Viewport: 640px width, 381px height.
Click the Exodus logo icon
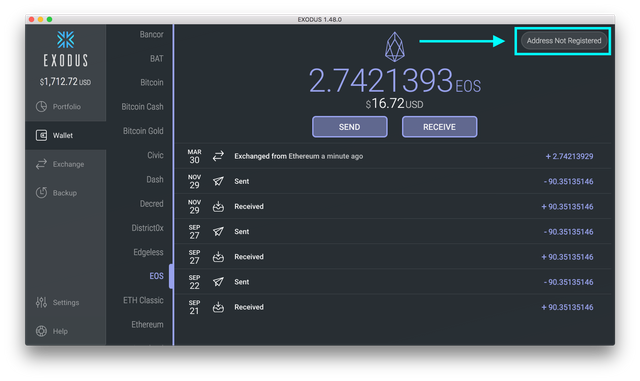click(x=65, y=40)
